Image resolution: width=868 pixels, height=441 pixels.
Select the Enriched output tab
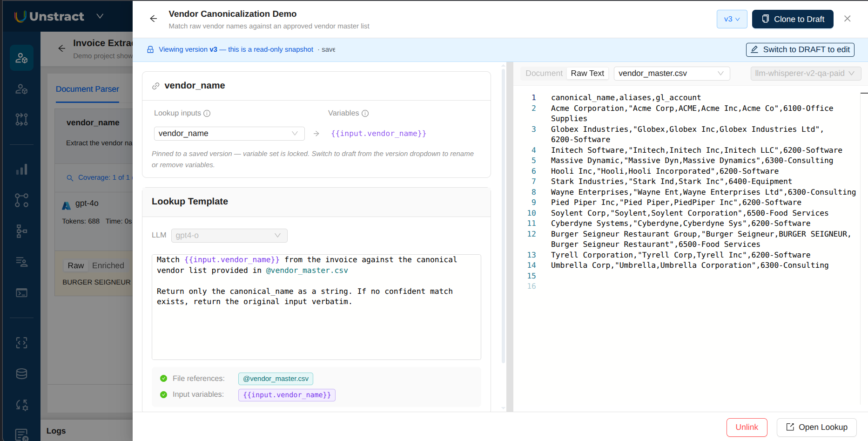click(108, 265)
